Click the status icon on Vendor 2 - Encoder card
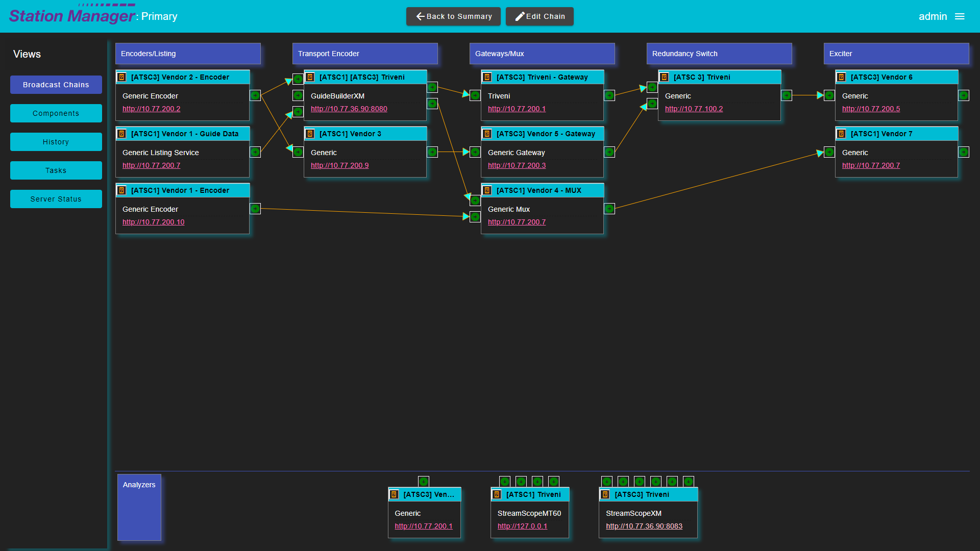The height and width of the screenshot is (551, 980). click(x=122, y=78)
